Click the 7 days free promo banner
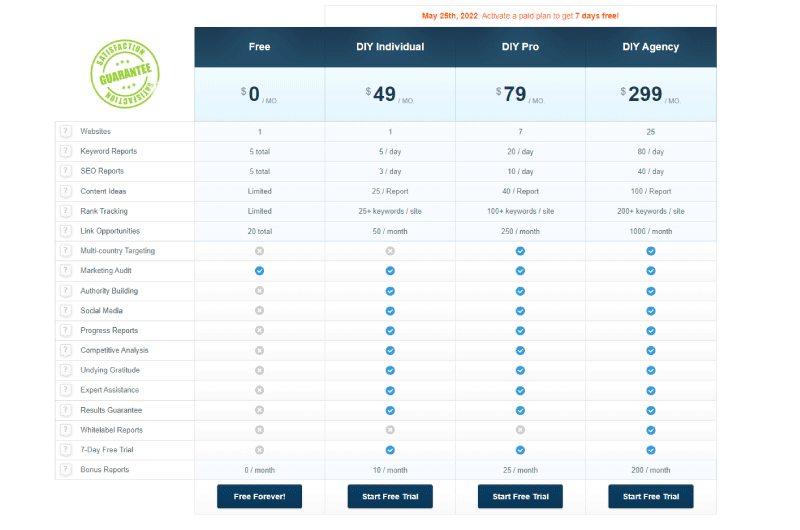This screenshot has height=530, width=800. click(x=520, y=16)
